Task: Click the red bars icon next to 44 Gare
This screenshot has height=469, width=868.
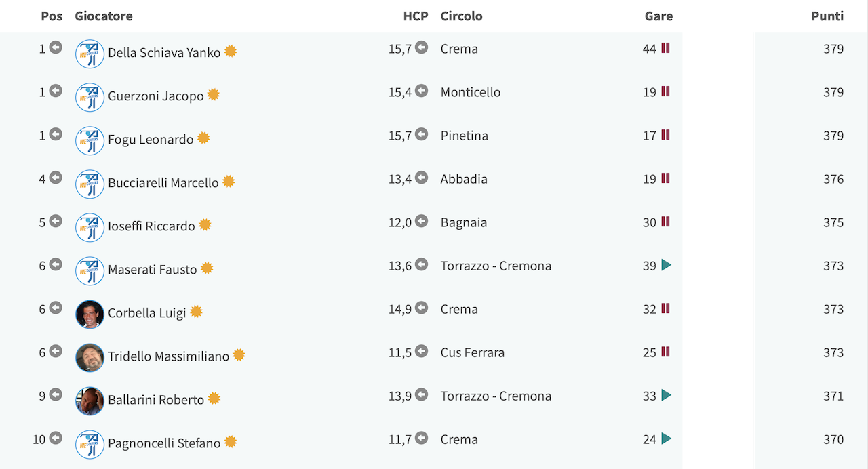Action: tap(666, 48)
